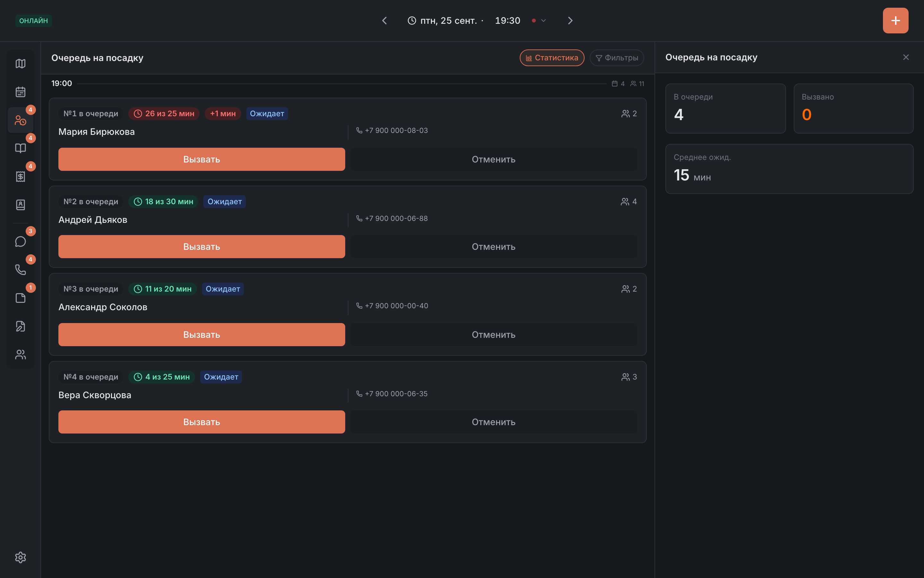Click the Среднее ожид. stat card
This screenshot has height=578, width=924.
pos(789,169)
